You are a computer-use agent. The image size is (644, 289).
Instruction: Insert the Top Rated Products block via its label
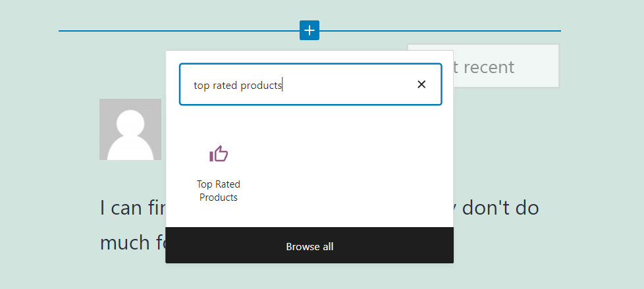(219, 191)
